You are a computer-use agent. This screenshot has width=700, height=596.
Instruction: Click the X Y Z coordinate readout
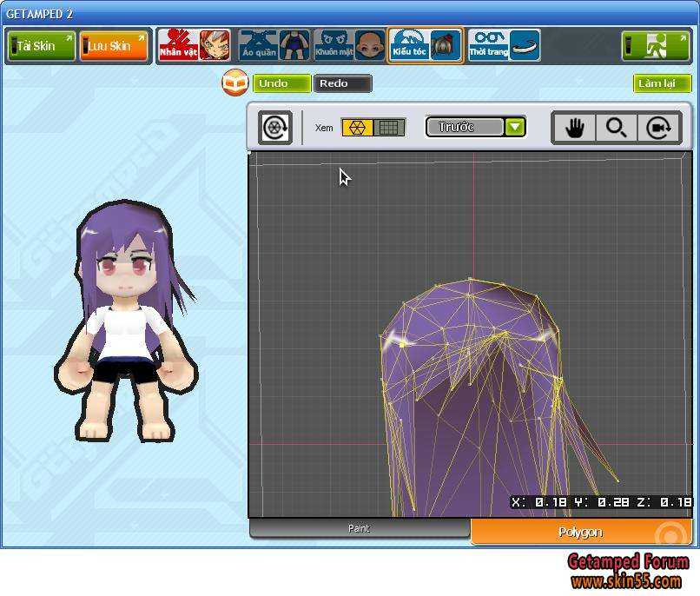(x=601, y=502)
